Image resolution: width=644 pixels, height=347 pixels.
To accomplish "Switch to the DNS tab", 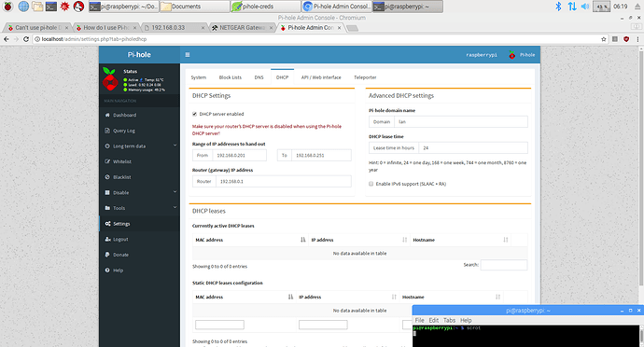I will (259, 77).
